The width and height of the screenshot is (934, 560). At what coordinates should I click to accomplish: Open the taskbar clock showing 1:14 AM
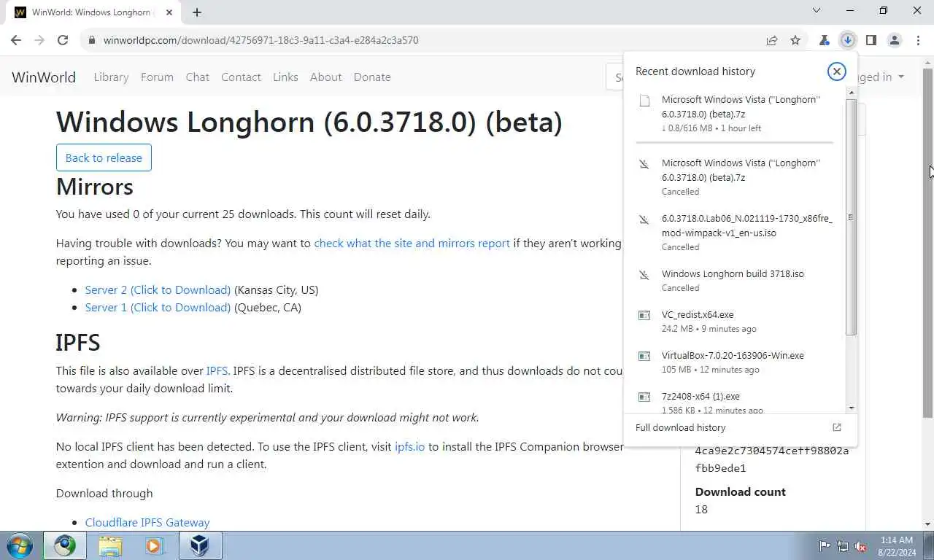897,545
